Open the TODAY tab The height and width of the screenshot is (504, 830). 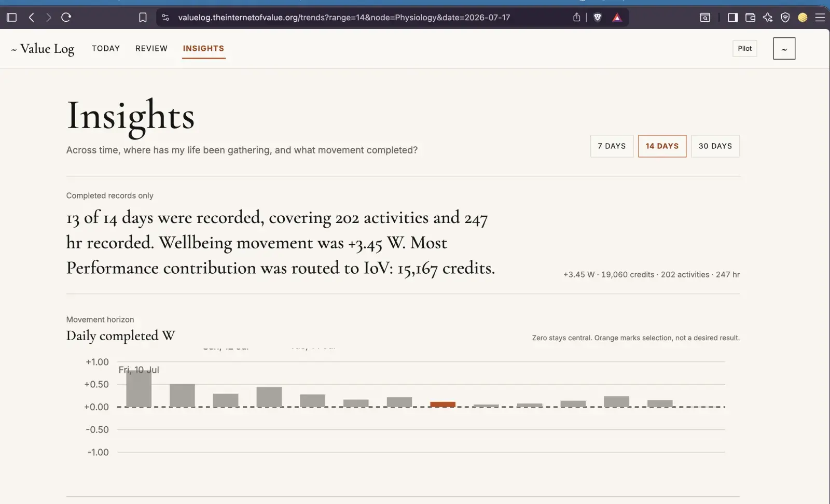106,48
